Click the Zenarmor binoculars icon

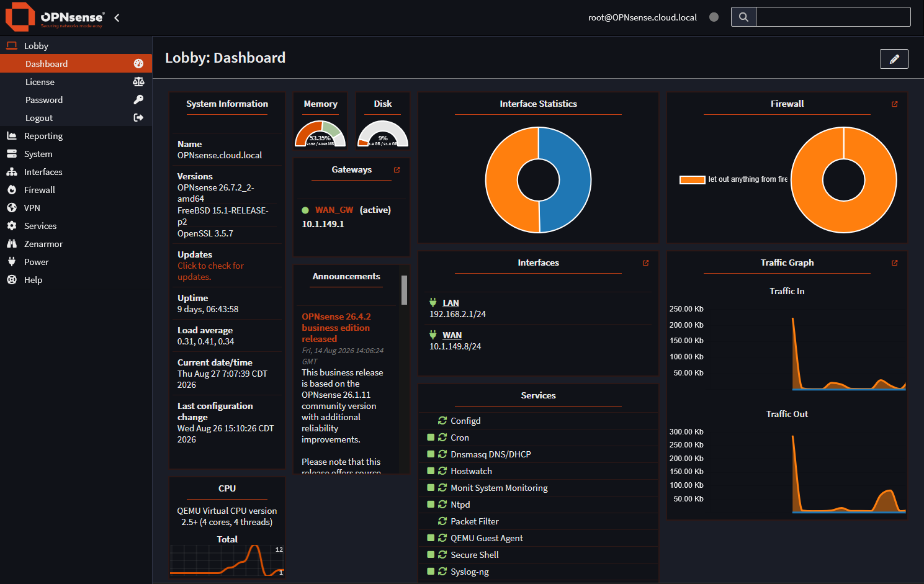coord(11,244)
